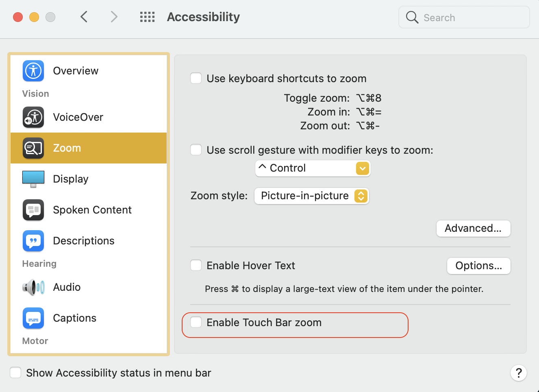This screenshot has width=539, height=392.
Task: Select the Descriptions speech bubble icon
Action: point(33,241)
